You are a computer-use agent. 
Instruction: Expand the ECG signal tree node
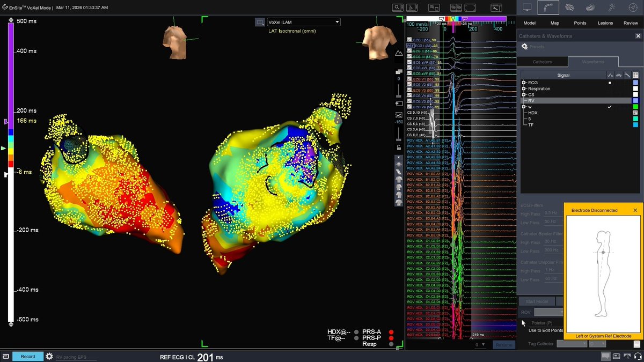524,83
